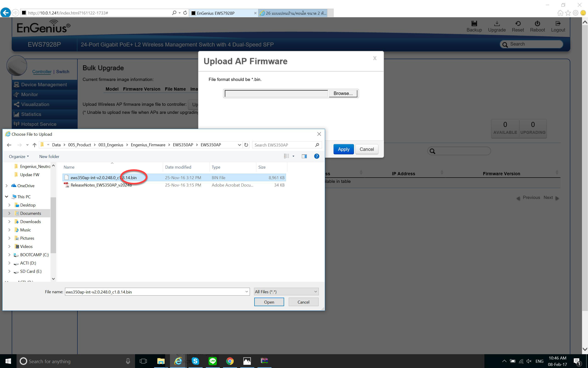
Task: Switch to EnGenius EWS7928P browser tab
Action: pos(223,13)
